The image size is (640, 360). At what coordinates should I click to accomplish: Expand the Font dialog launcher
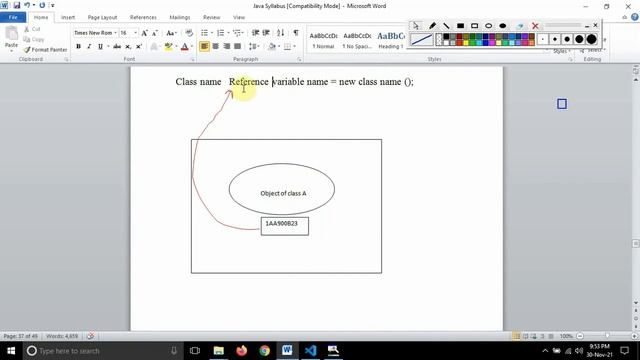coord(193,60)
